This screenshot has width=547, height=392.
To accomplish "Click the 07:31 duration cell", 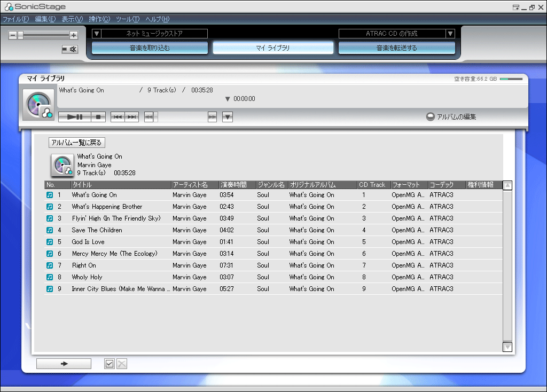I will click(226, 265).
